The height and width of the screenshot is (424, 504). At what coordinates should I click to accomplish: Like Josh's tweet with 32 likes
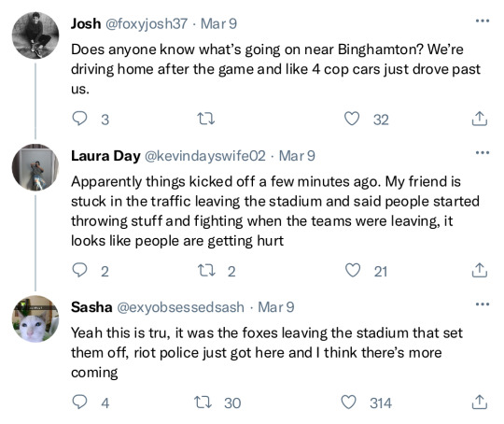click(x=352, y=119)
